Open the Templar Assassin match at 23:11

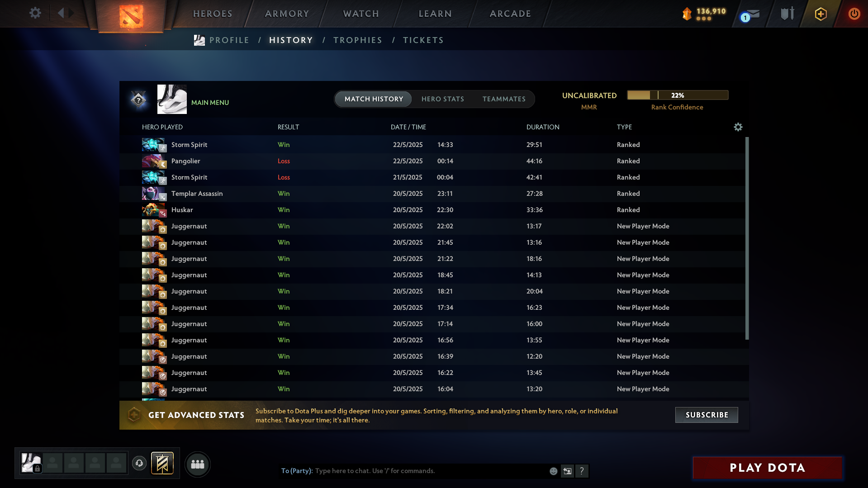point(432,194)
